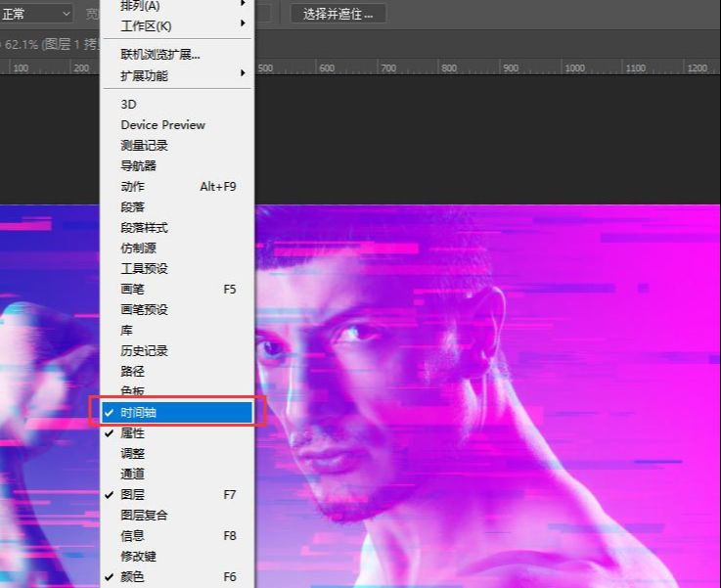This screenshot has height=588, width=721.
Task: Show the 色板 panel
Action: click(177, 391)
